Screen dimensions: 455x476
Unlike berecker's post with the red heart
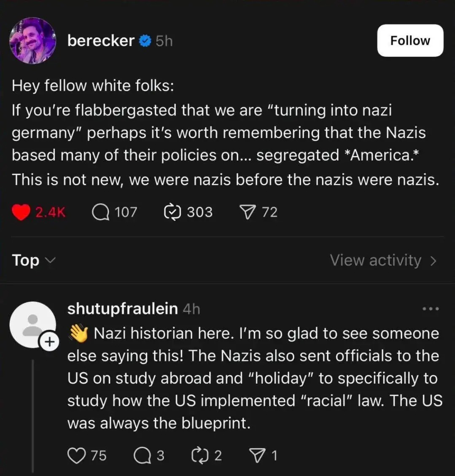(20, 212)
